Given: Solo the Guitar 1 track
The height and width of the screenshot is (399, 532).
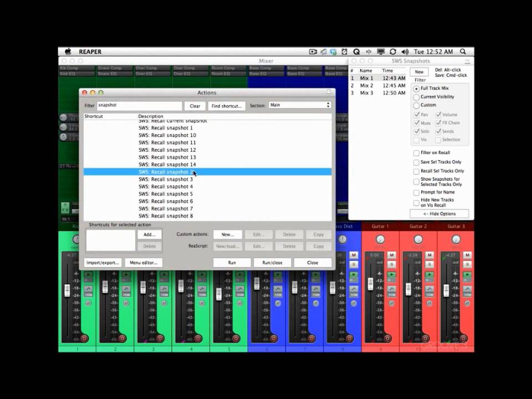Looking at the screenshot, I should pyautogui.click(x=392, y=264).
